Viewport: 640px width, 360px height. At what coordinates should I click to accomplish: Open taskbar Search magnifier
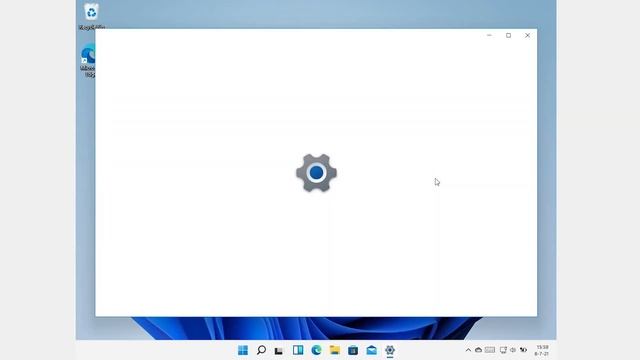261,350
